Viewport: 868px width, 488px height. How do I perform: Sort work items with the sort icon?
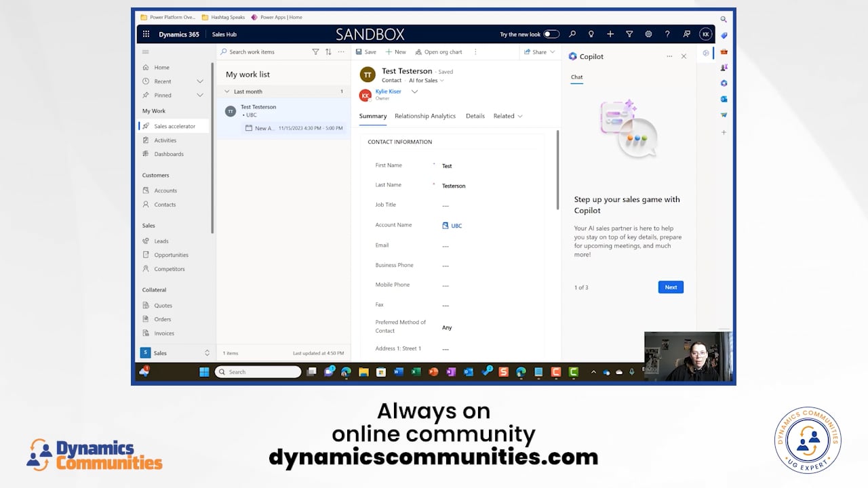point(328,52)
